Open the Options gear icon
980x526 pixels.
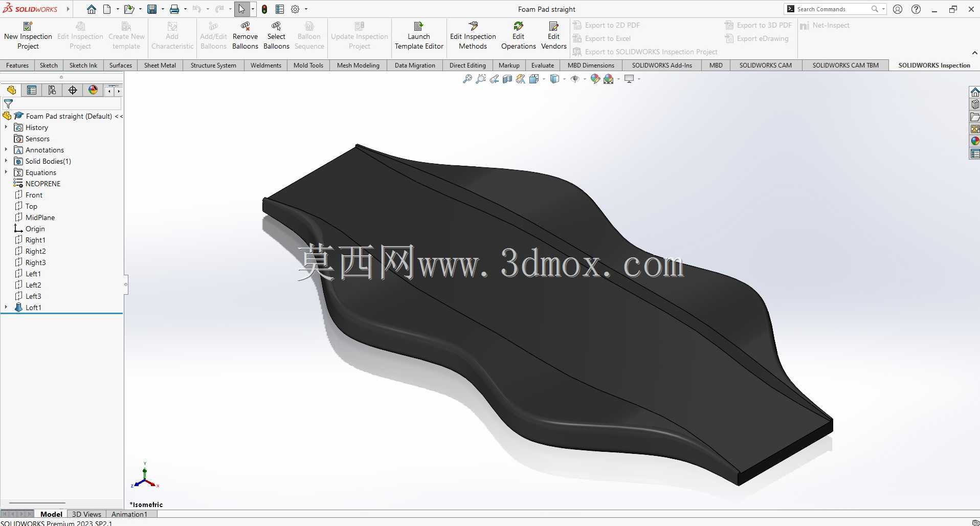(295, 9)
